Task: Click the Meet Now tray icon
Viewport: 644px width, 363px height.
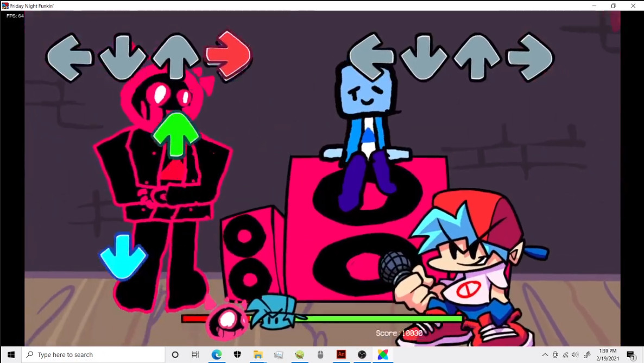Action: 555,354
